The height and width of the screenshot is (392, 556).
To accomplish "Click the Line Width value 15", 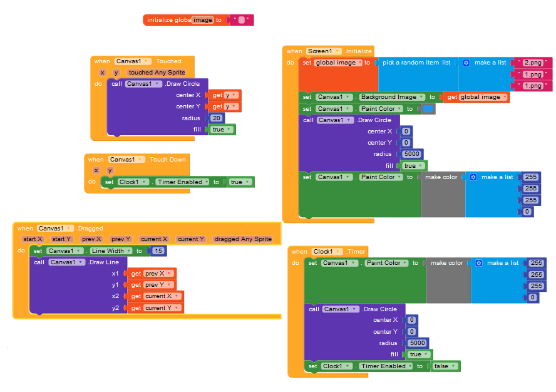I will click(x=158, y=251).
